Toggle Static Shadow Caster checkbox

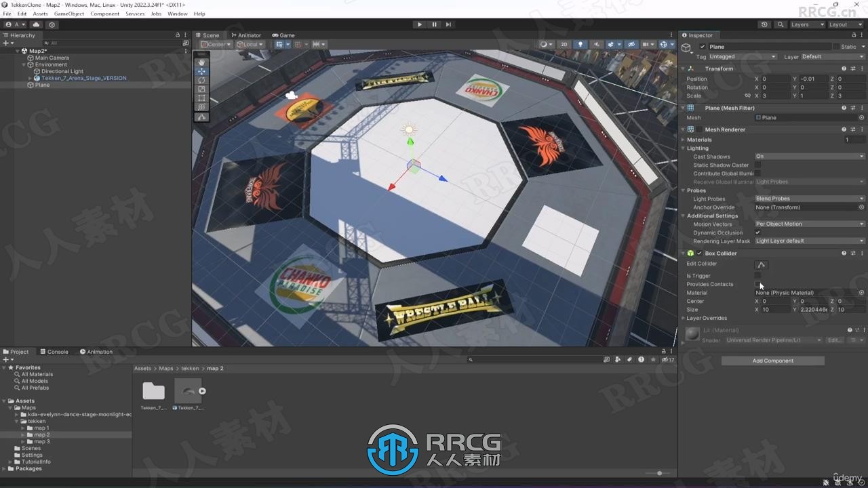pos(758,165)
